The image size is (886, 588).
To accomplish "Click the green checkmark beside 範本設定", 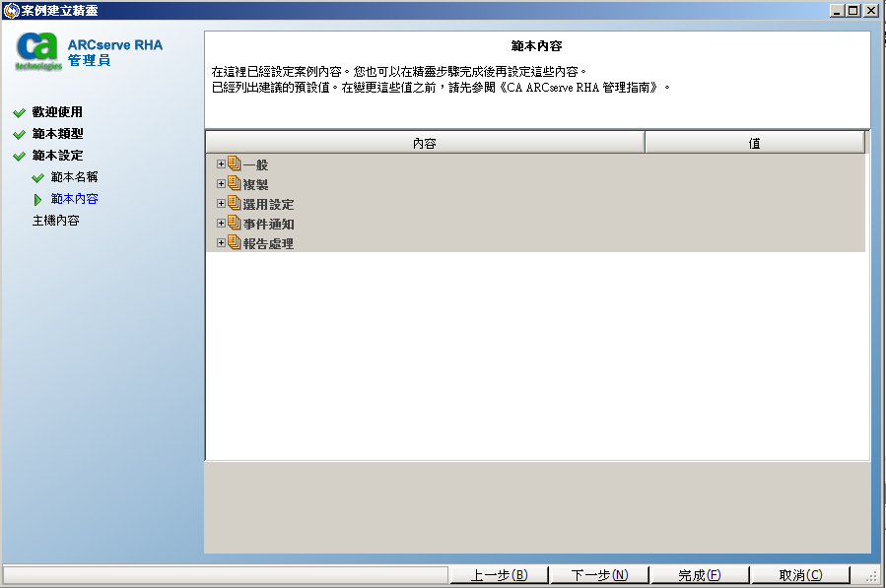I will pos(19,156).
